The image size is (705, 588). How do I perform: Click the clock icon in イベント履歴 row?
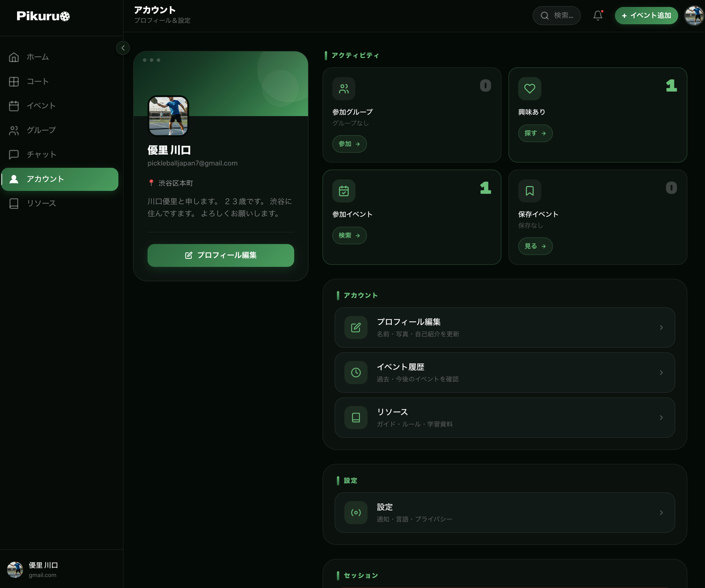356,373
